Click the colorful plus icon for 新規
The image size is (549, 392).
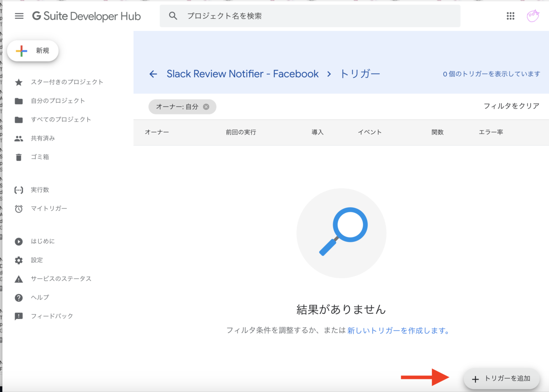tap(22, 51)
